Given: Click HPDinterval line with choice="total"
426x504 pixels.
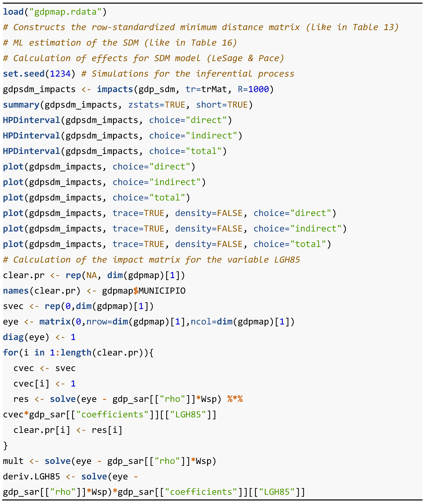Looking at the screenshot, I should (115, 151).
